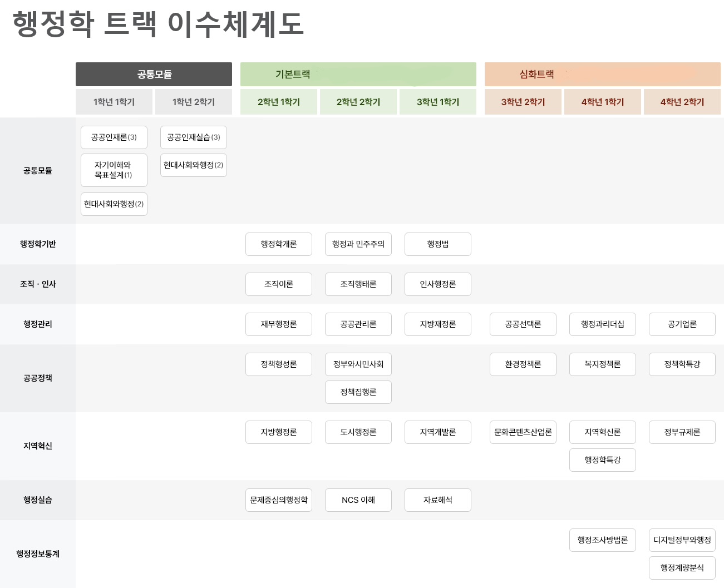Select the 행정법 course in 3학년 1학기
The image size is (724, 588).
pos(438,244)
